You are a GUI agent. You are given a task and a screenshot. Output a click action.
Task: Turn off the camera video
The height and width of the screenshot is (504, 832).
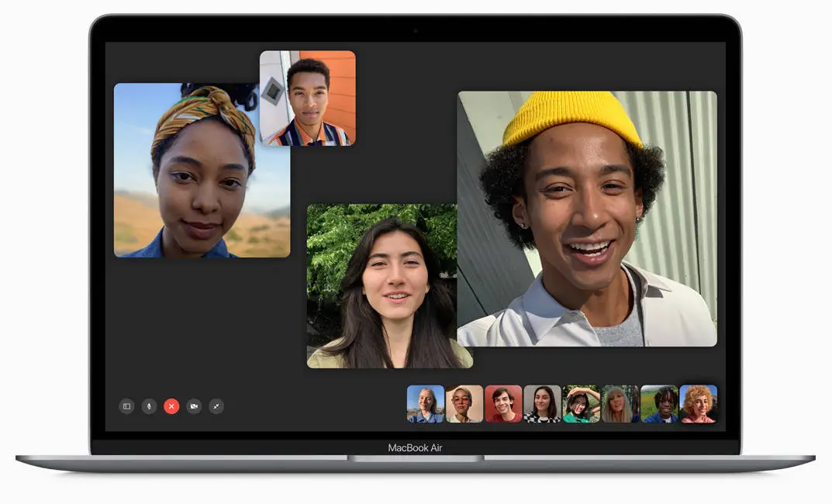[x=194, y=406]
